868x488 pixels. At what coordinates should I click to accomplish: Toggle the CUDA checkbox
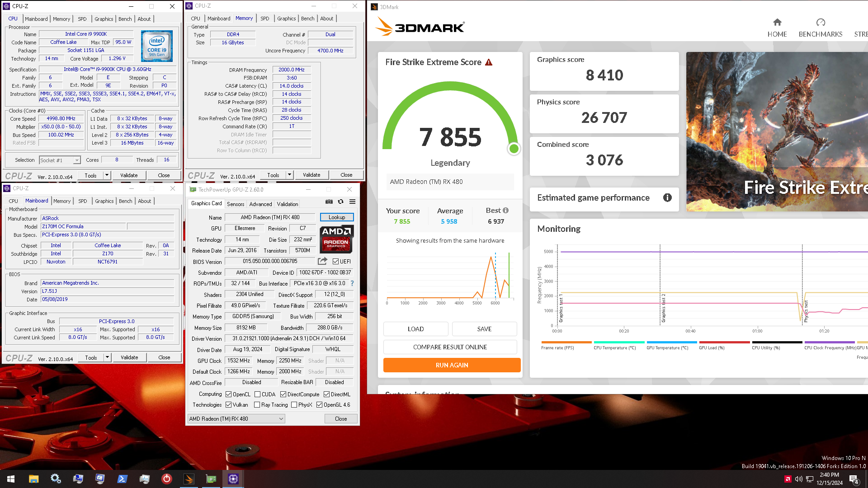coord(257,394)
